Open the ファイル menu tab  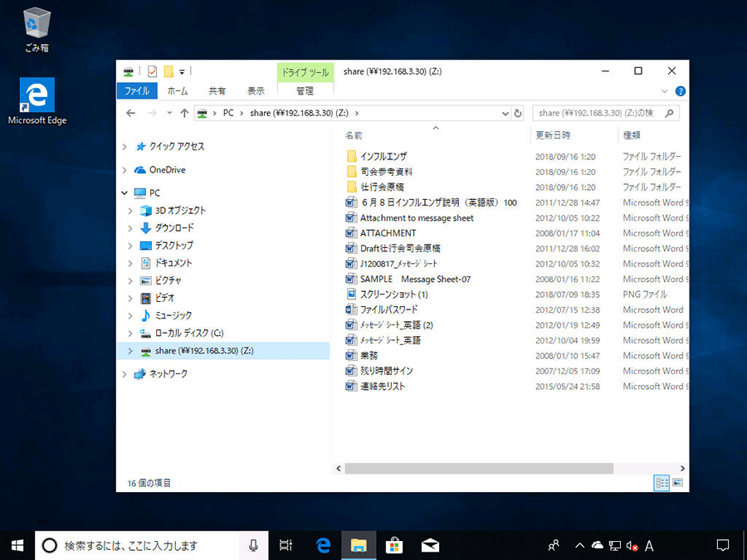pyautogui.click(x=137, y=91)
